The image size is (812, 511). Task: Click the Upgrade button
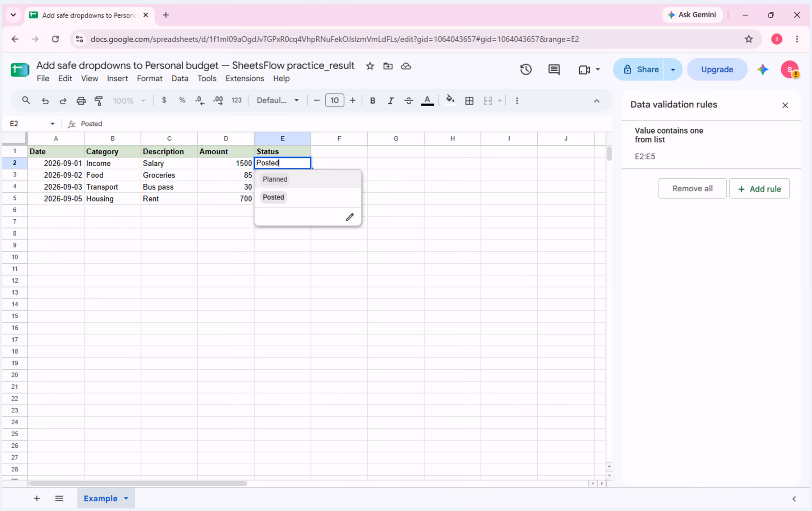(717, 70)
